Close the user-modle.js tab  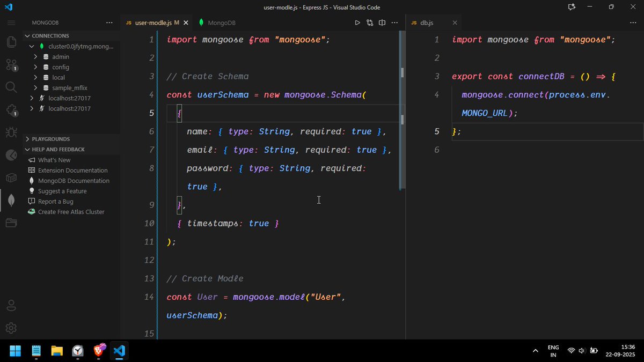tap(186, 23)
